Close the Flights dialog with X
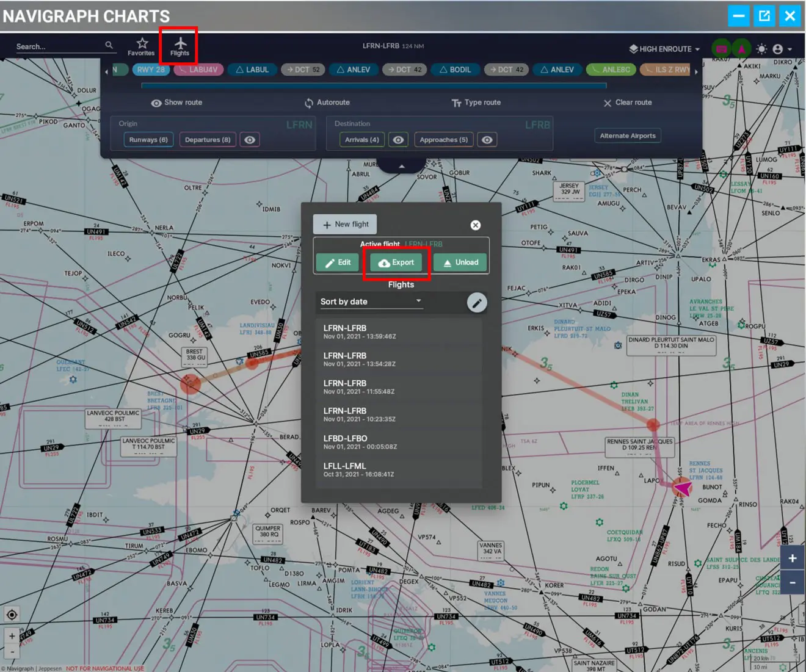This screenshot has width=806, height=672. click(476, 225)
